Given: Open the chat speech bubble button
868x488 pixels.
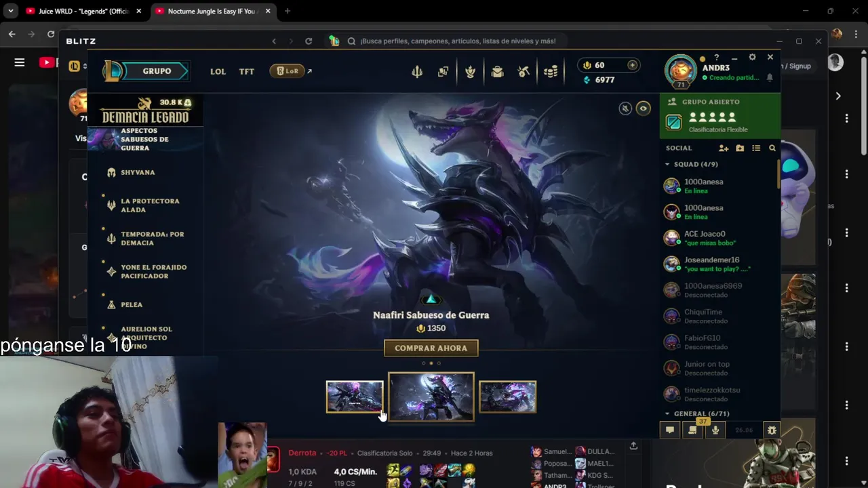Looking at the screenshot, I should (x=670, y=430).
